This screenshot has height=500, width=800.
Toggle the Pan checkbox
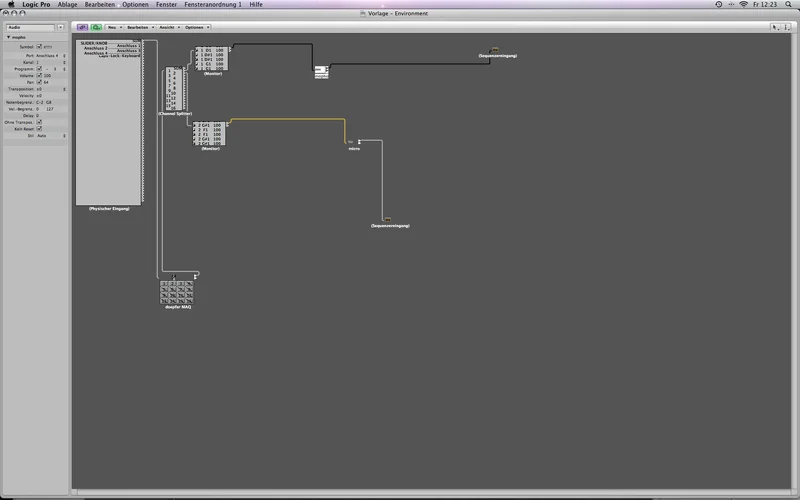tap(39, 82)
